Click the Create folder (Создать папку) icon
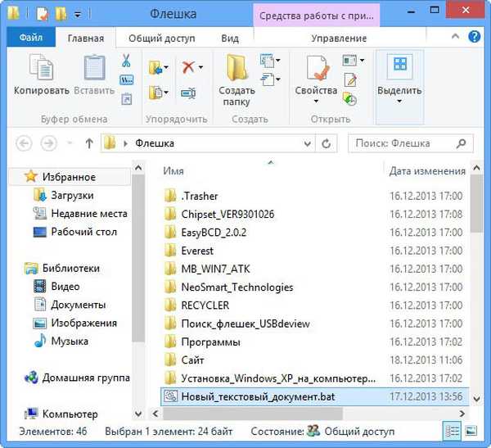Screen dimensions: 491x448 click(x=236, y=67)
